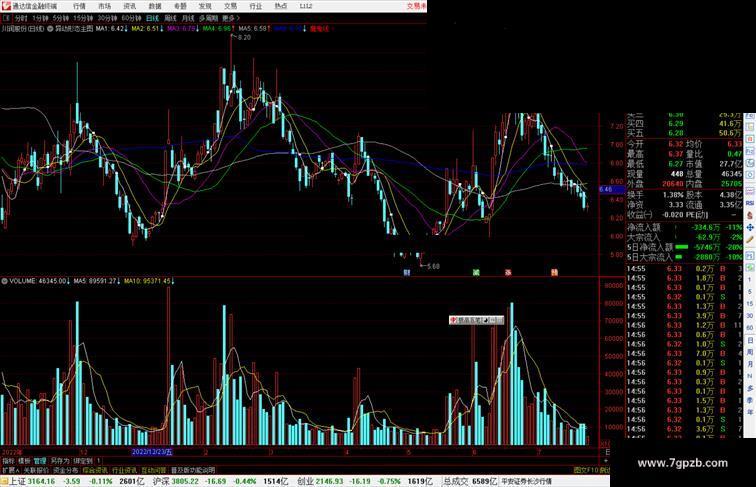Image resolution: width=756 pixels, height=487 pixels.
Task: Click the 外盘 20640 value
Action: coord(673,184)
